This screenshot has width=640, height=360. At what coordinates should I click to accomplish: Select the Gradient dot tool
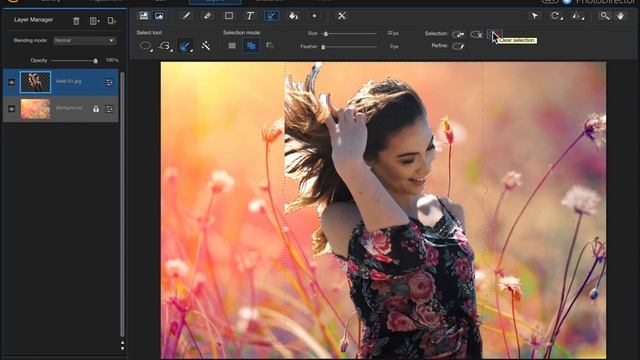(x=314, y=16)
